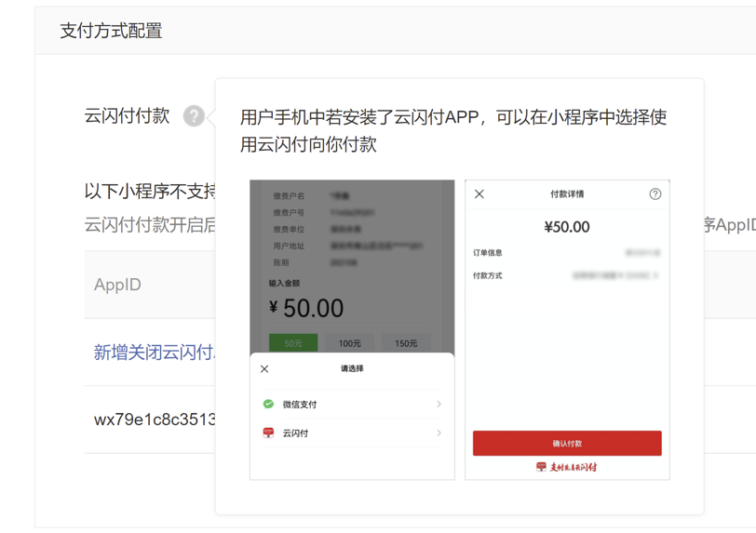Image resolution: width=756 pixels, height=533 pixels.
Task: Click the 付款详情 title
Action: [567, 194]
